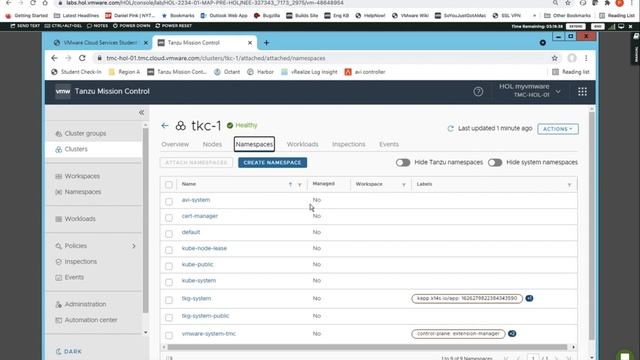Go back using the arrow beside tkc-1

pos(165,126)
